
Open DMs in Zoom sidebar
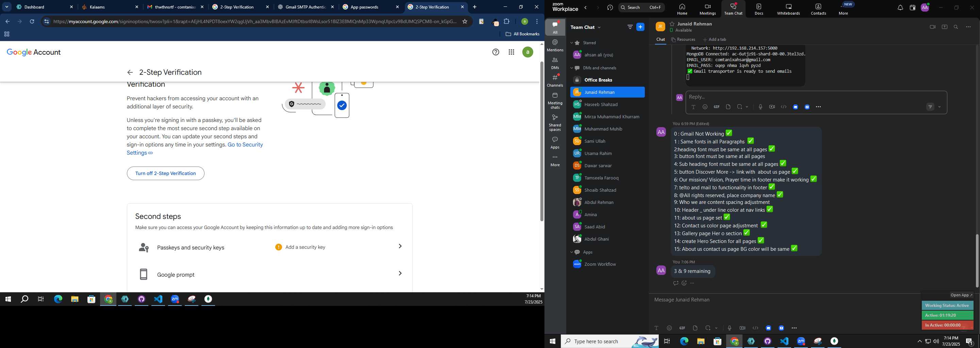(x=555, y=64)
